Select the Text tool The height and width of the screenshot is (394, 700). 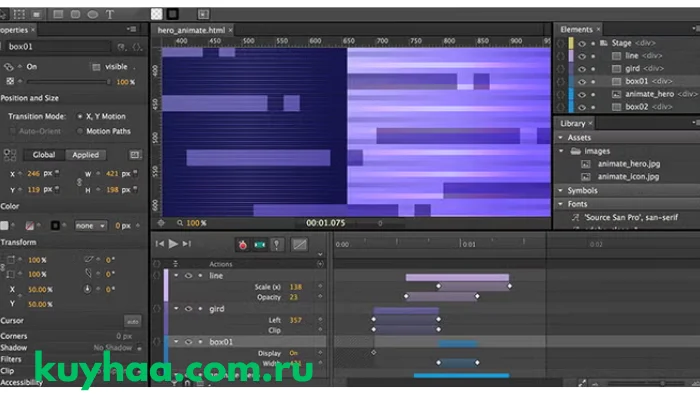coord(110,14)
